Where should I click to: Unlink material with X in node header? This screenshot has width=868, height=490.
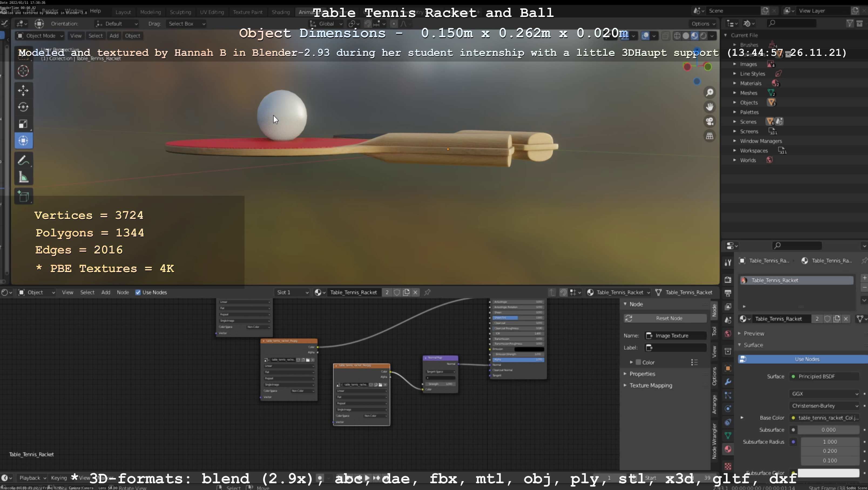tap(416, 292)
